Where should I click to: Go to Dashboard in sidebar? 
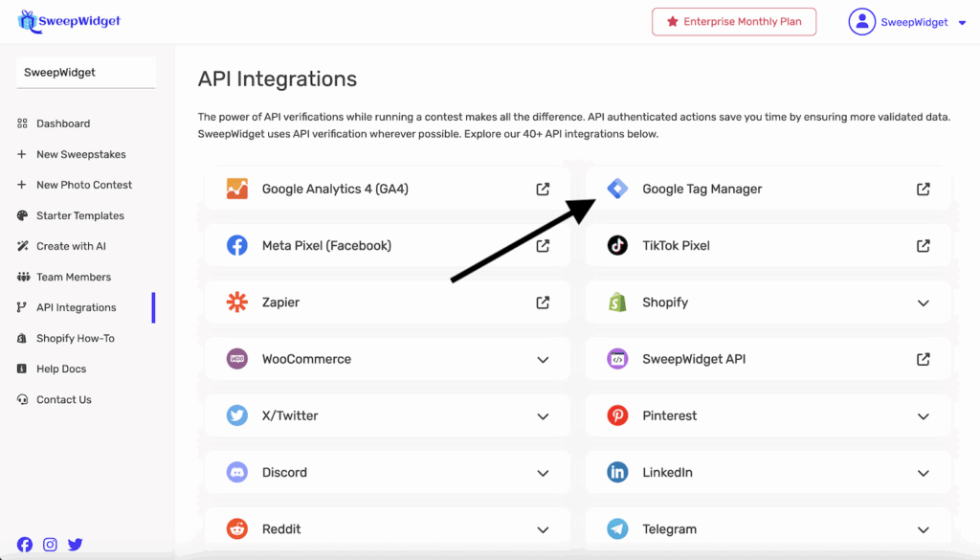pyautogui.click(x=63, y=123)
